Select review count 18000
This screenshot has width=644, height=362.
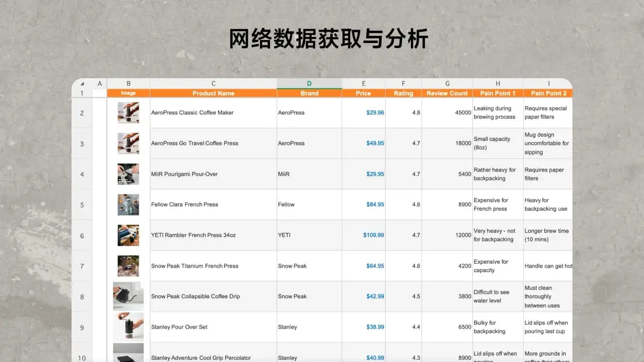click(447, 143)
